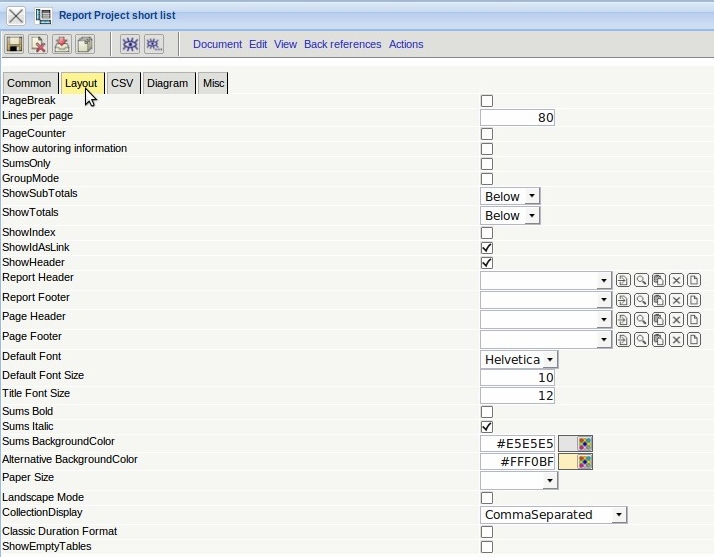Click the new document icon for Page Header
The width and height of the screenshot is (714, 557).
[x=695, y=320]
